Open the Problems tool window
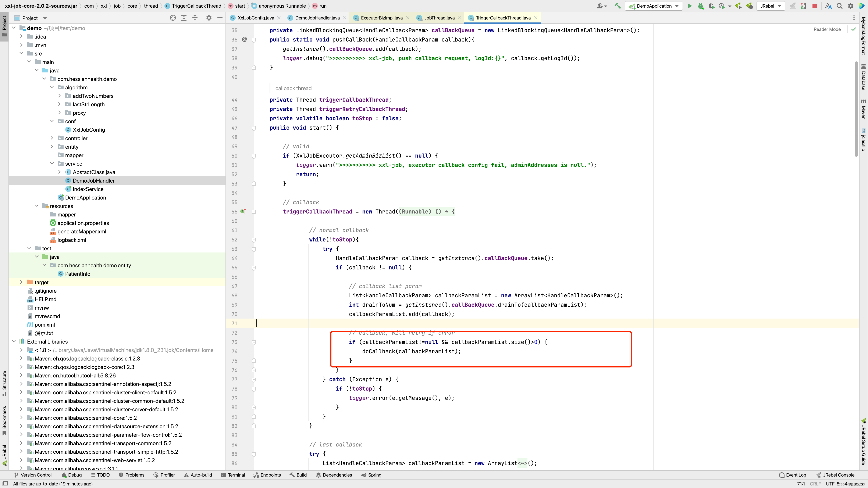Image resolution: width=868 pixels, height=488 pixels. 131,475
